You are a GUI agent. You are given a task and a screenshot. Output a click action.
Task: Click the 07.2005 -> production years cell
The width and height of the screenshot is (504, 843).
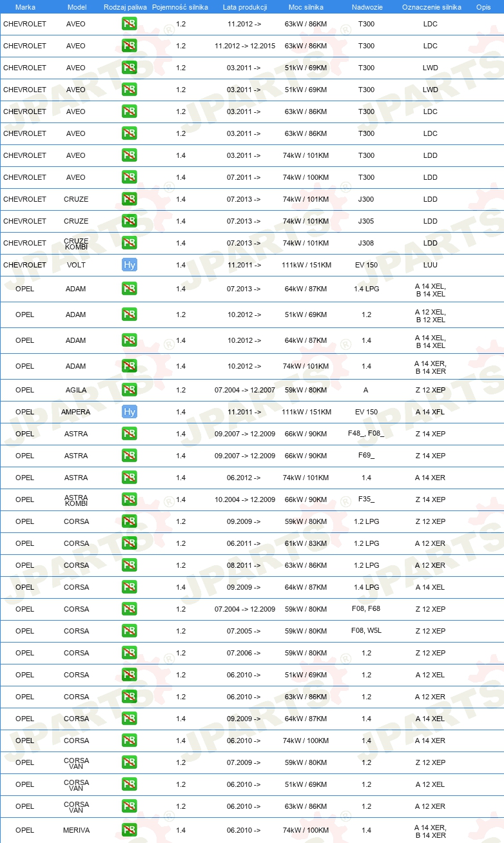[244, 631]
